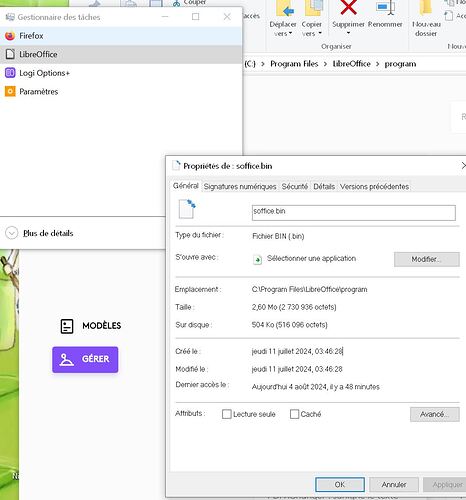Switch to the Signatures numériques tab
466x500 pixels.
[240, 186]
